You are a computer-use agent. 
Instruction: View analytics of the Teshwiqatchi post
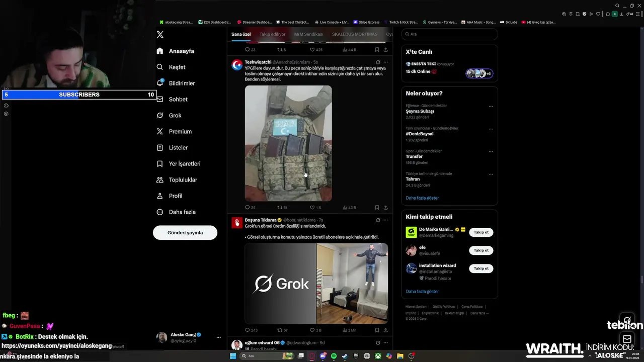349,207
